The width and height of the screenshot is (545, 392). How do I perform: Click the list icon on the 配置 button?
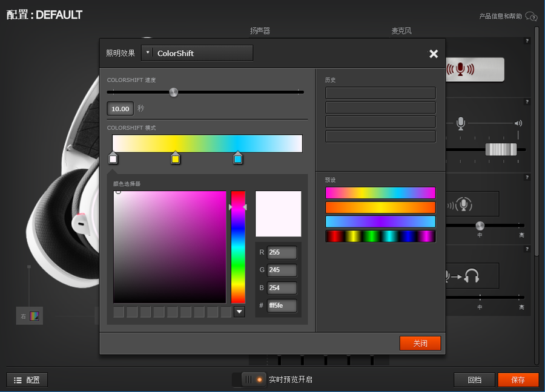click(x=18, y=380)
